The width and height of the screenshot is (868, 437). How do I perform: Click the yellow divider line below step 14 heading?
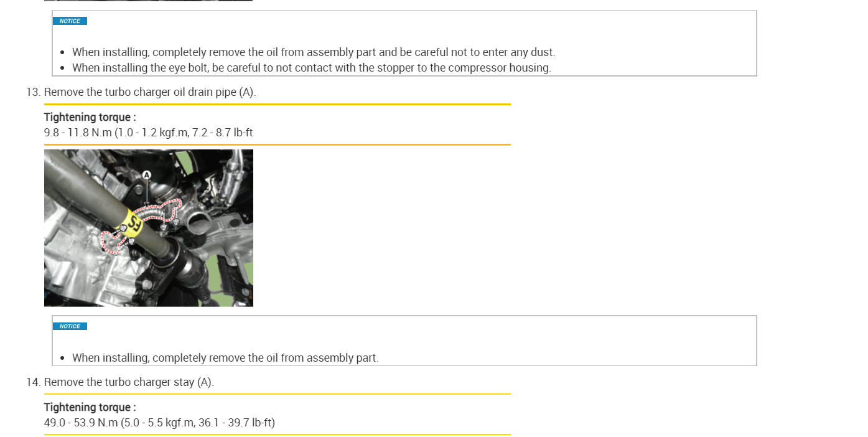(277, 394)
